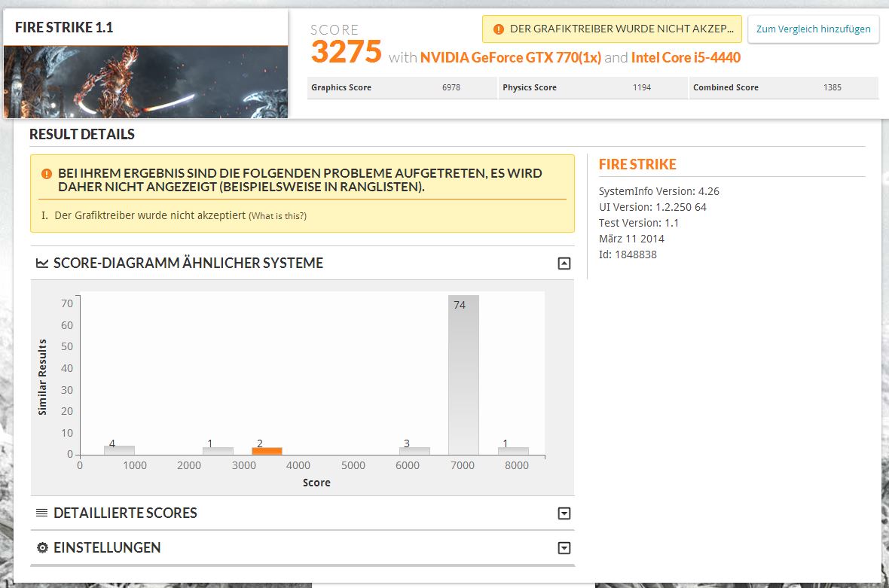Click gear icon beside Einstellungen
889x588 pixels.
pyautogui.click(x=42, y=547)
